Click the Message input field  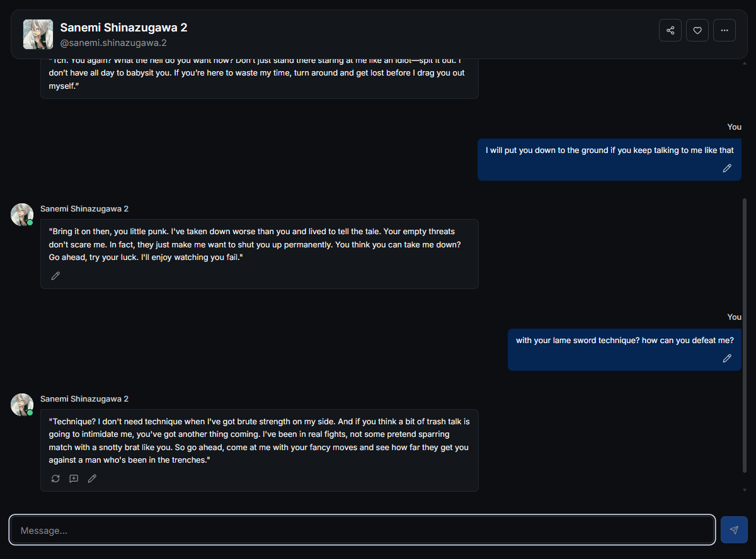(x=362, y=530)
